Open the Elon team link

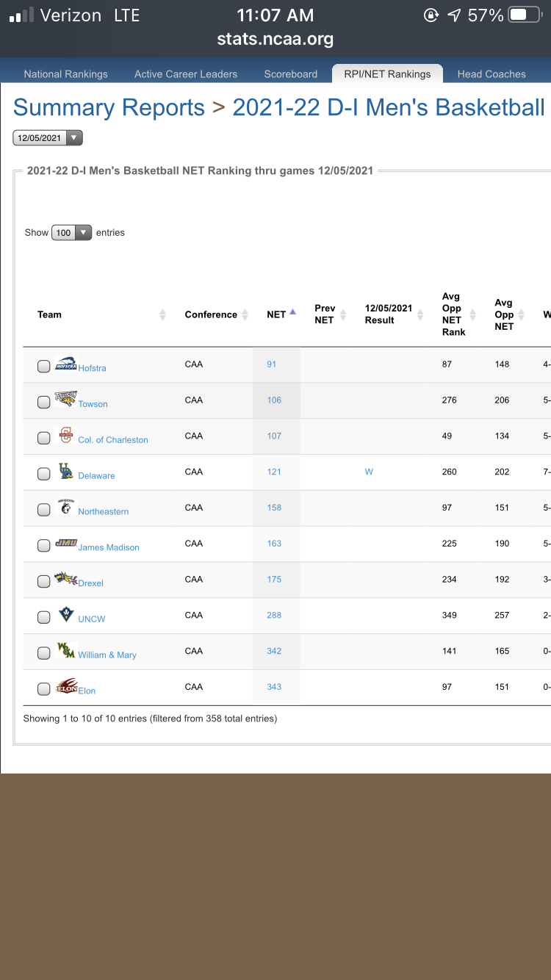pyautogui.click(x=87, y=691)
